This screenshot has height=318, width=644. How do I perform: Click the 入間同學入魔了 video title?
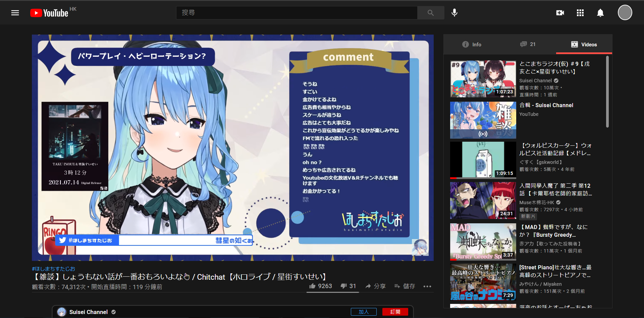coord(555,189)
